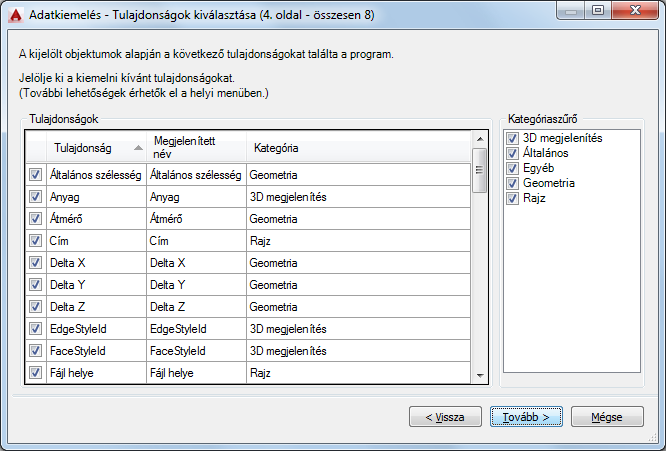Screen dimensions: 666x451
Task: Toggle the Átmérő property checkbox
Action: pyautogui.click(x=35, y=219)
